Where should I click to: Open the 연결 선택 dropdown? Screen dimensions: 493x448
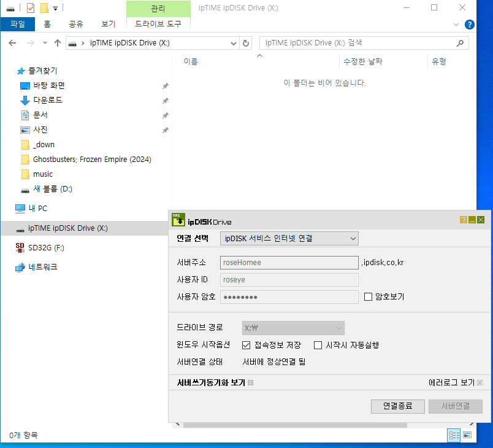(x=289, y=239)
